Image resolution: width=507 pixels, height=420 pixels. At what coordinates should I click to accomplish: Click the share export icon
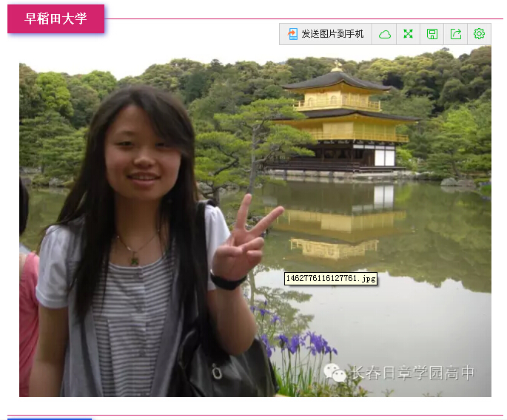tap(456, 34)
